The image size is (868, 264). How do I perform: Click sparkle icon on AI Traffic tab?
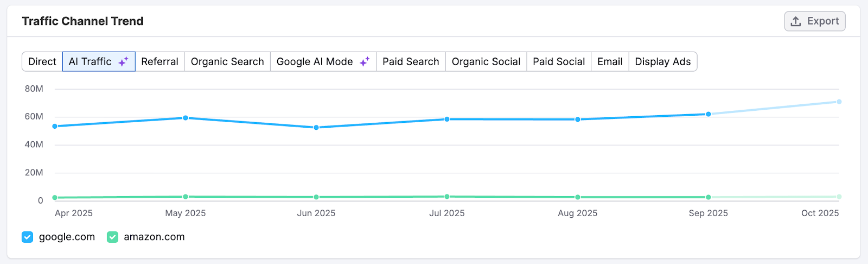click(x=123, y=62)
